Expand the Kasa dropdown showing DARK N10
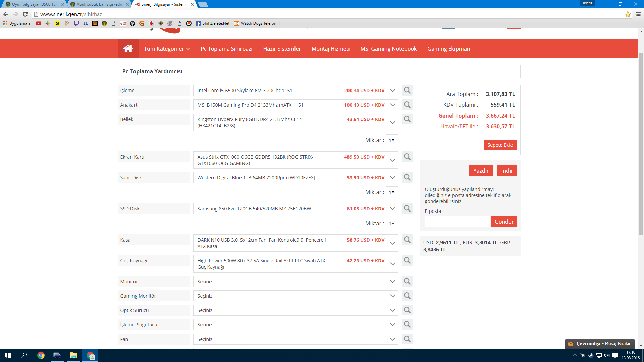This screenshot has height=362, width=644. click(296, 243)
